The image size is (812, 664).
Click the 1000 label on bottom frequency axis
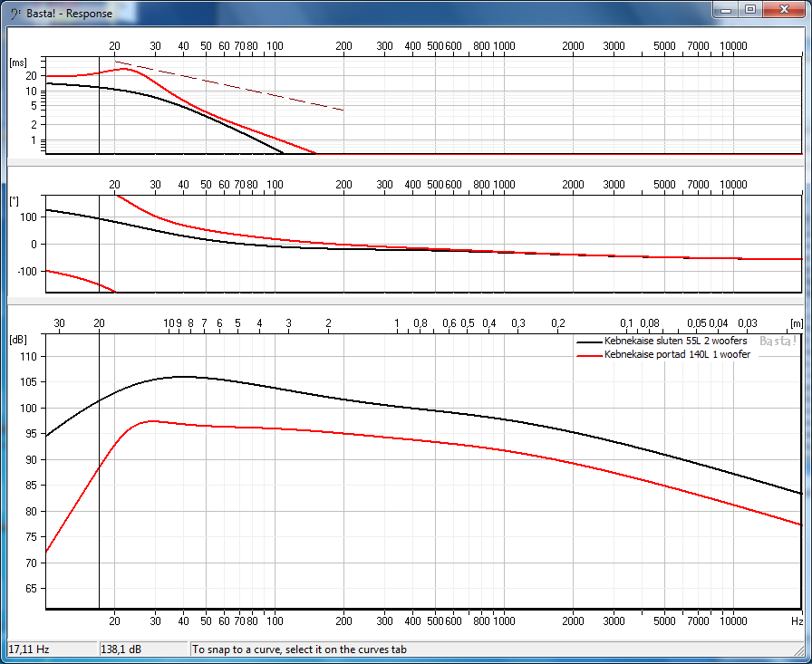pos(504,621)
